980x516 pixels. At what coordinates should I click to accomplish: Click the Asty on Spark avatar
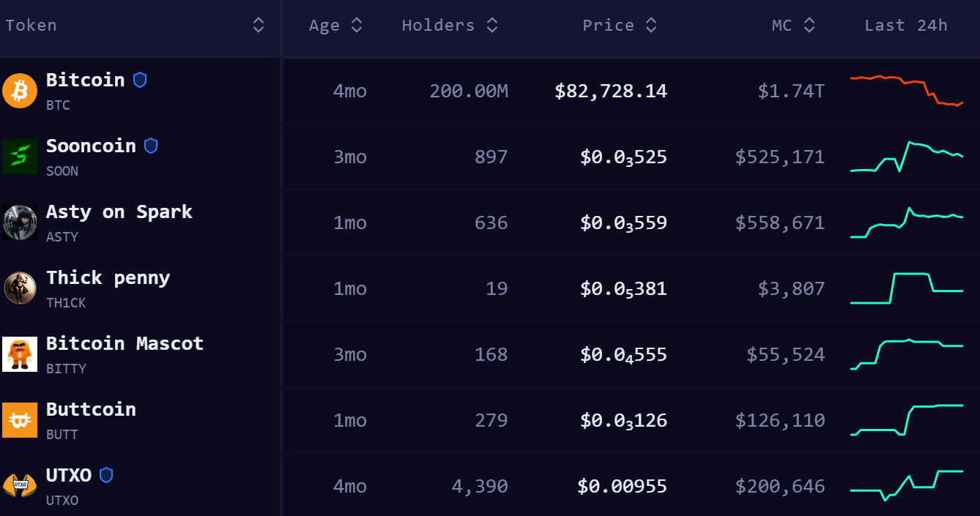tap(20, 223)
